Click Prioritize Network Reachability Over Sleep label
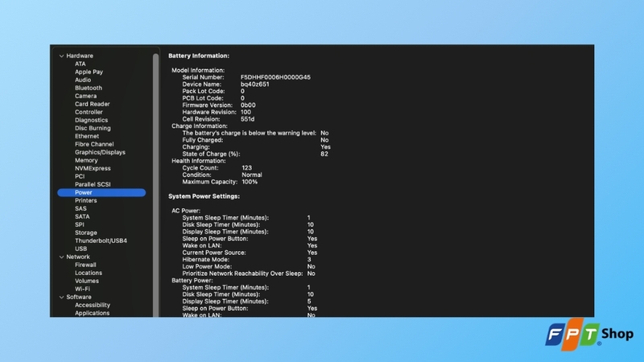 point(242,274)
